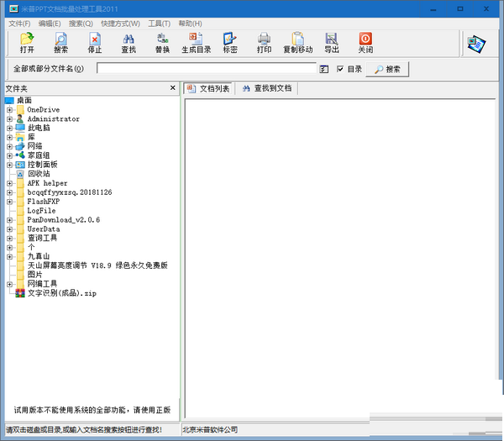504x441 pixels.
Task: Select the 查词工具 folder
Action: point(42,239)
